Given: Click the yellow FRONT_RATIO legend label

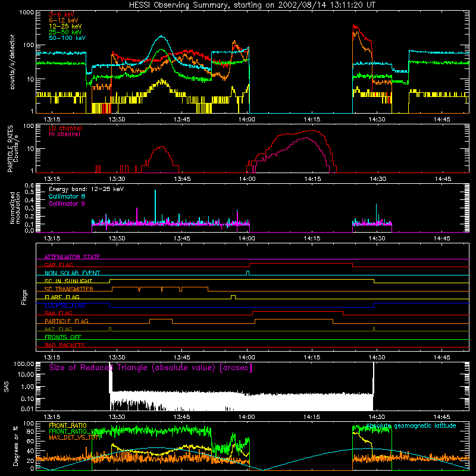Looking at the screenshot, I should (x=68, y=425).
